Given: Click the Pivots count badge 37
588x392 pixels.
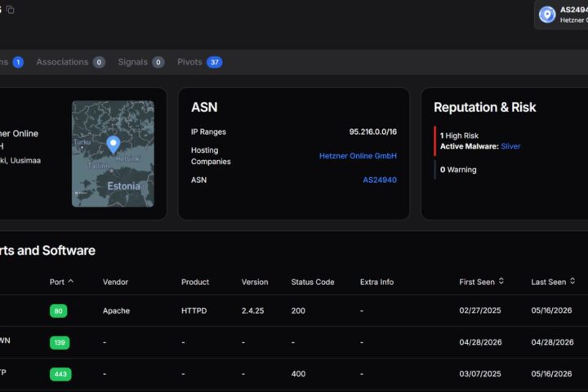Looking at the screenshot, I should pyautogui.click(x=215, y=62).
